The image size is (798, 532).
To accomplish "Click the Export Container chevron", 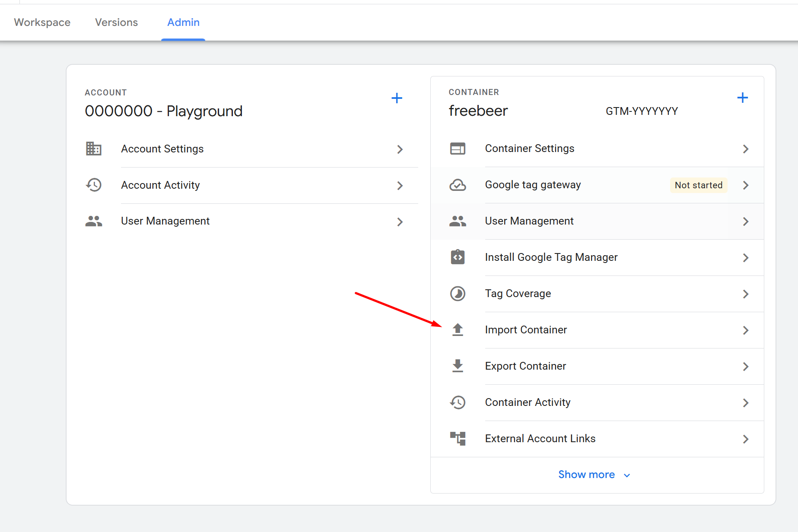I will tap(746, 367).
